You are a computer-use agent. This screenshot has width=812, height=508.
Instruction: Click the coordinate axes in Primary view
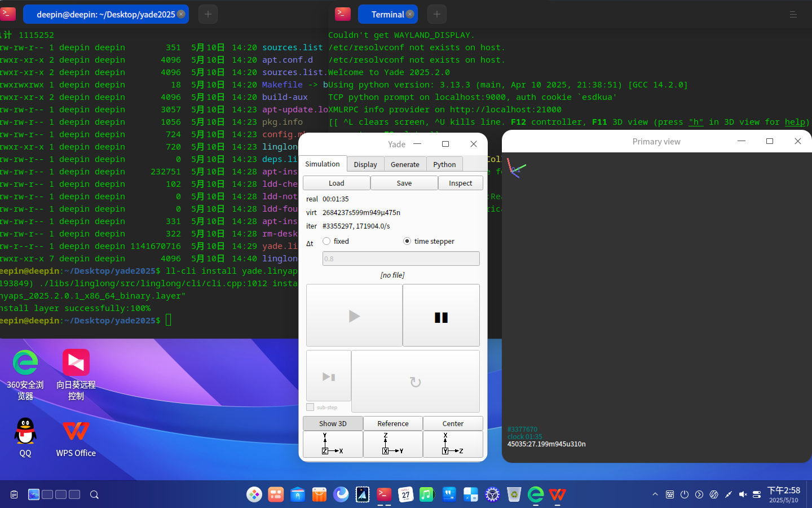coord(515,168)
